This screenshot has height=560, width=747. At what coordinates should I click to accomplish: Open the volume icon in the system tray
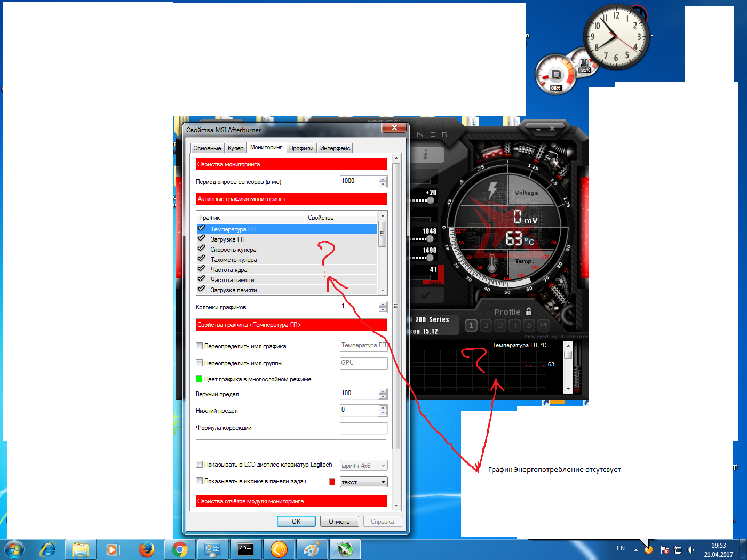point(691,549)
